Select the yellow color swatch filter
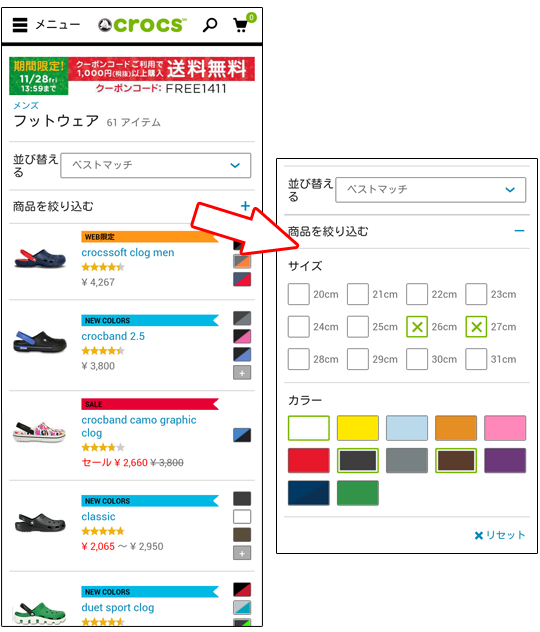Viewport: 540px width, 632px height. (x=357, y=428)
